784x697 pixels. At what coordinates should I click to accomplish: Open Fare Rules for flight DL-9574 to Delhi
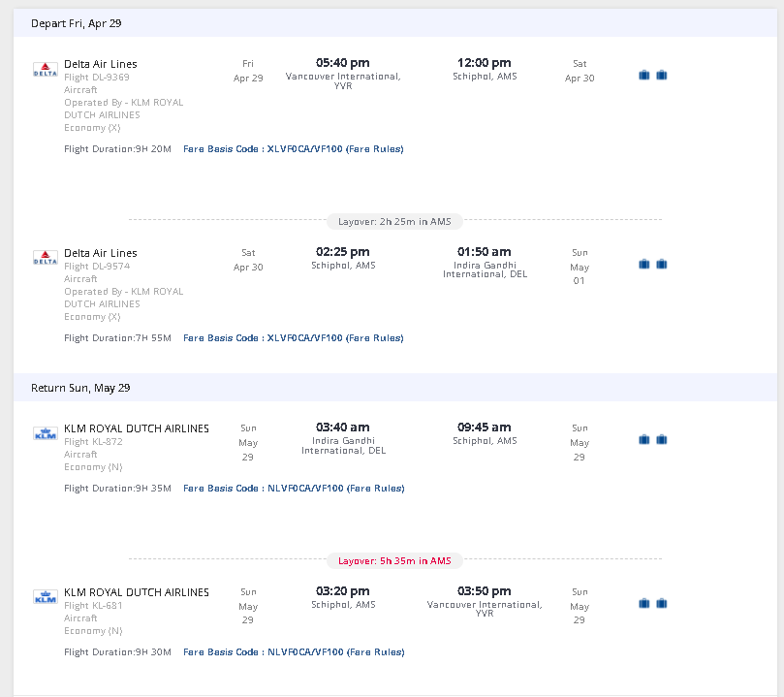[375, 338]
